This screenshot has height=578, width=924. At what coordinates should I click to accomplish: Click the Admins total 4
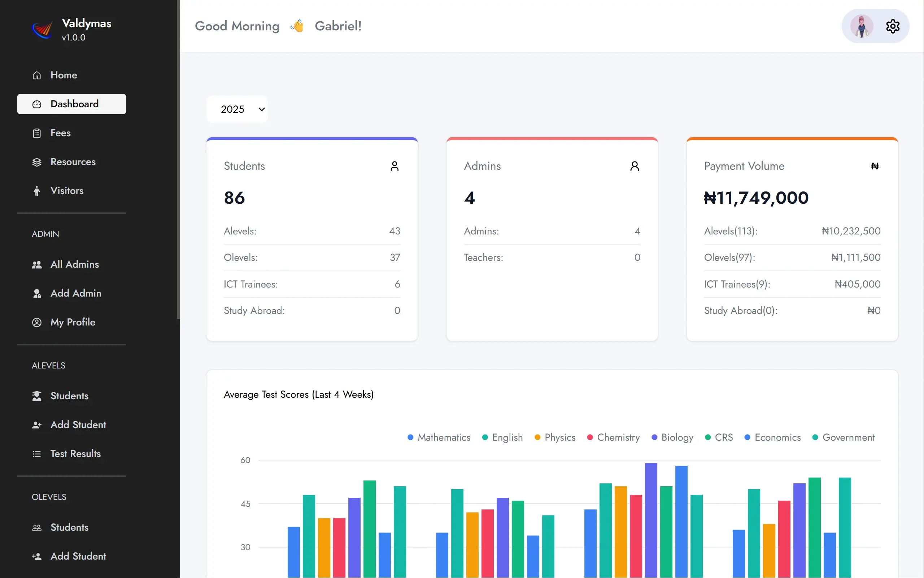(x=469, y=198)
